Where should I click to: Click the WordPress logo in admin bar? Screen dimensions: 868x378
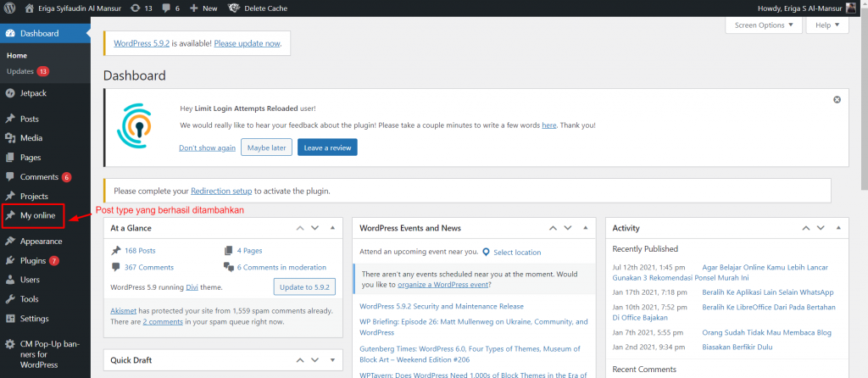click(x=10, y=8)
